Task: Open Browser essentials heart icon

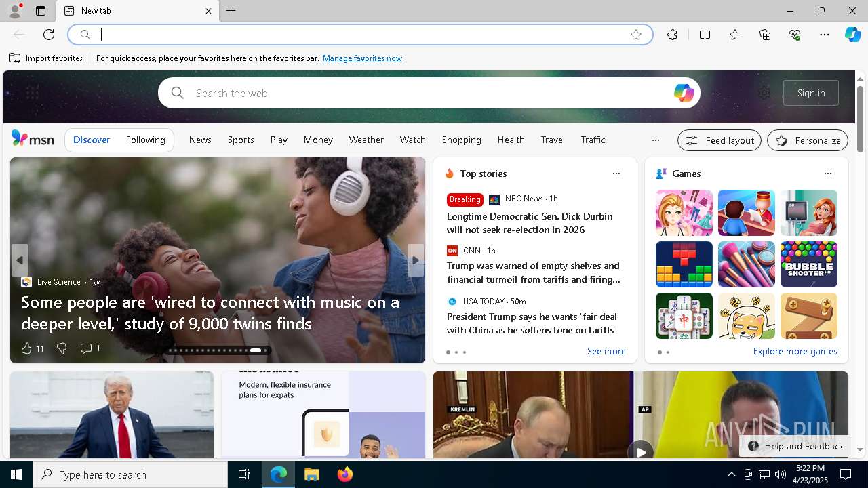Action: (795, 35)
